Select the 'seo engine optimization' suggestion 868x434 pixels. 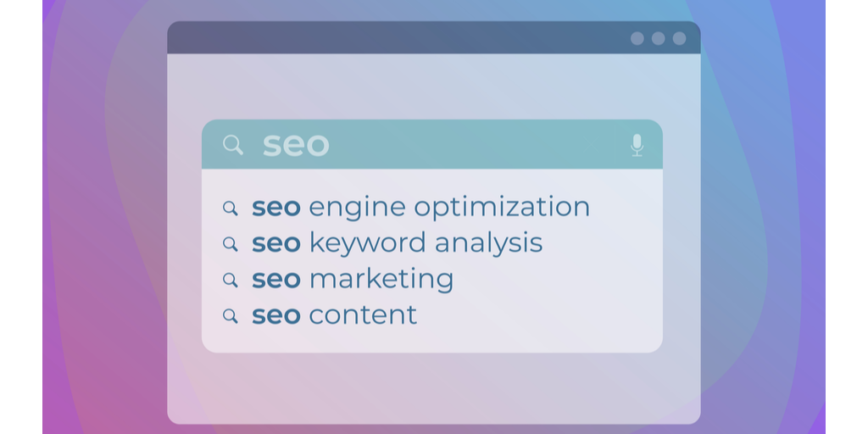(x=420, y=208)
